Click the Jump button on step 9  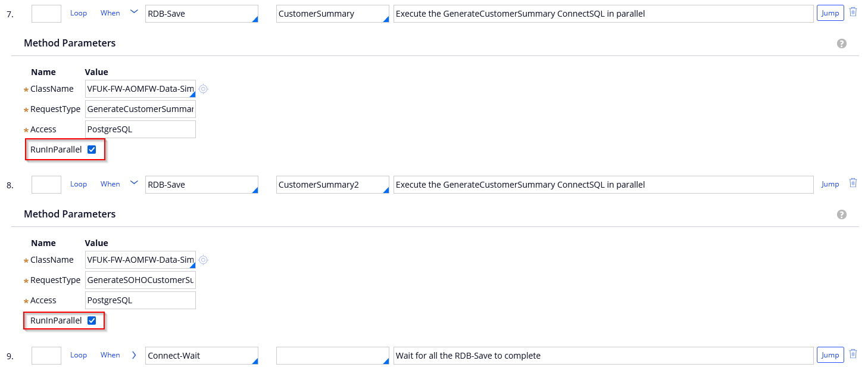[x=830, y=355]
